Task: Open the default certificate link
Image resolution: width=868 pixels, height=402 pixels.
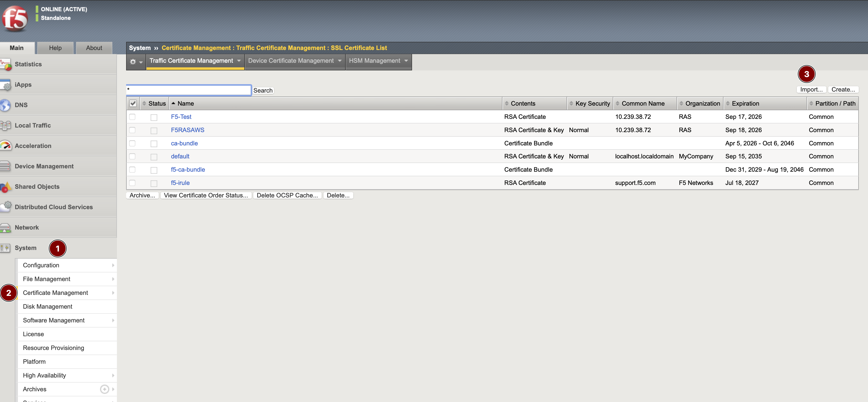Action: (x=180, y=157)
